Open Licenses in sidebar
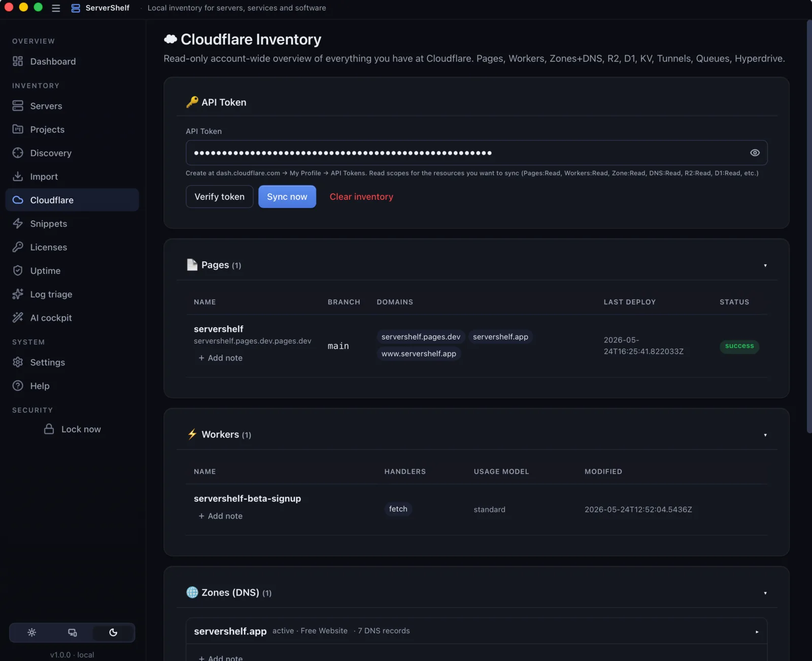The height and width of the screenshot is (661, 812). (72, 247)
